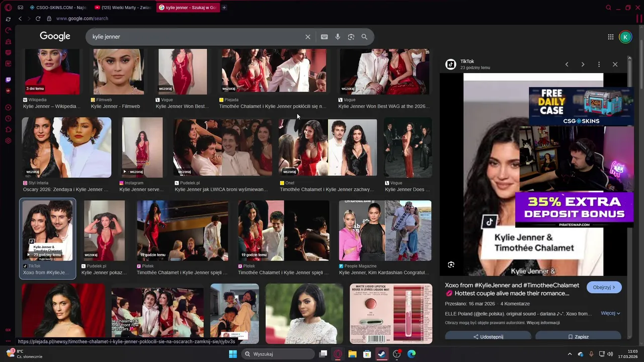Image resolution: width=644 pixels, height=362 pixels.
Task: Start voice search with the microphone icon
Action: point(338,37)
